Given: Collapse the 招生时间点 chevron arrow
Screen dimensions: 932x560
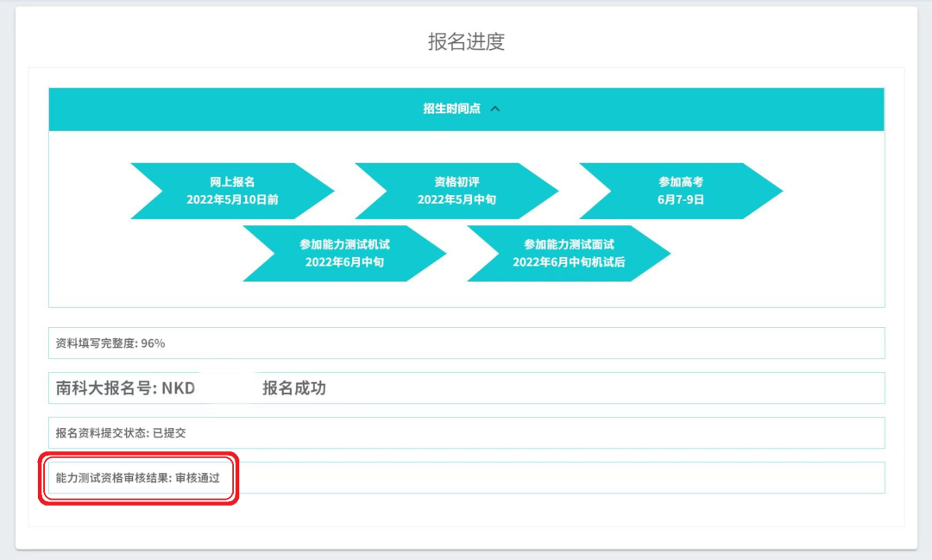Looking at the screenshot, I should point(495,110).
